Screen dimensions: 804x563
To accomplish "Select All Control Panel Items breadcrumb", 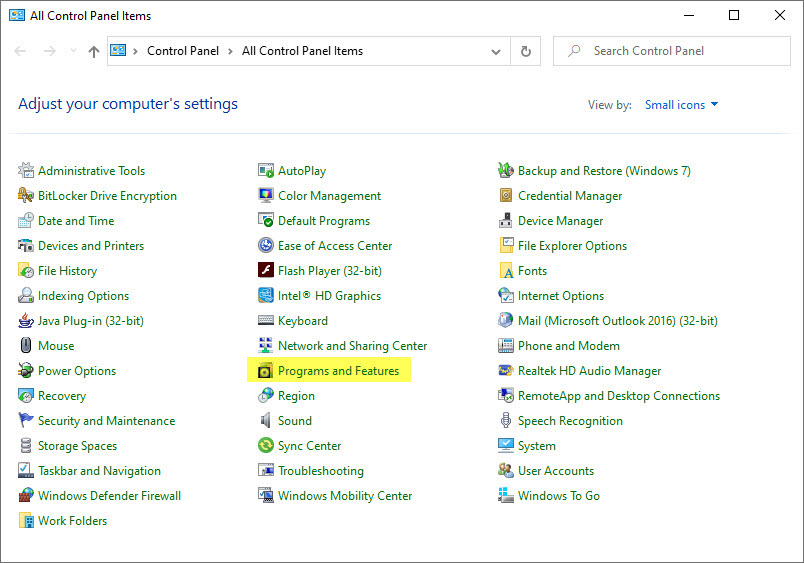I will click(x=302, y=51).
